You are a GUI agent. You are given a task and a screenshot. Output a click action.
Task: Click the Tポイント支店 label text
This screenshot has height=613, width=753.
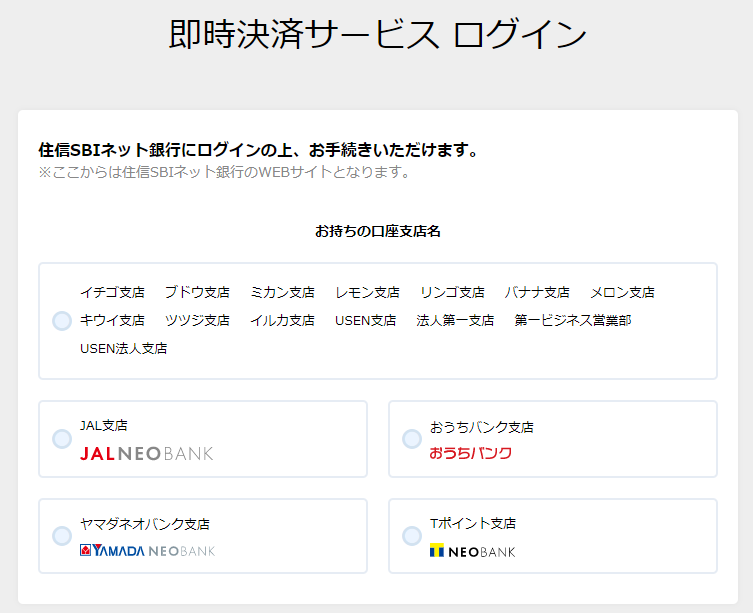click(473, 523)
